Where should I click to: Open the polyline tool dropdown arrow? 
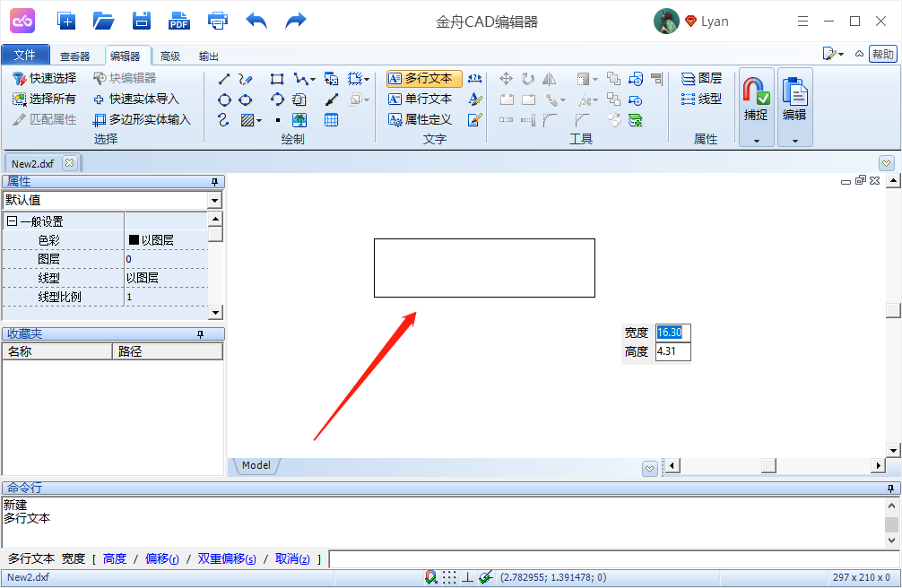point(312,80)
